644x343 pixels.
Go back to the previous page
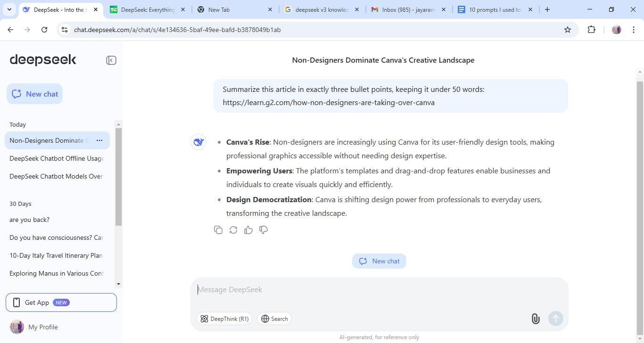click(10, 30)
